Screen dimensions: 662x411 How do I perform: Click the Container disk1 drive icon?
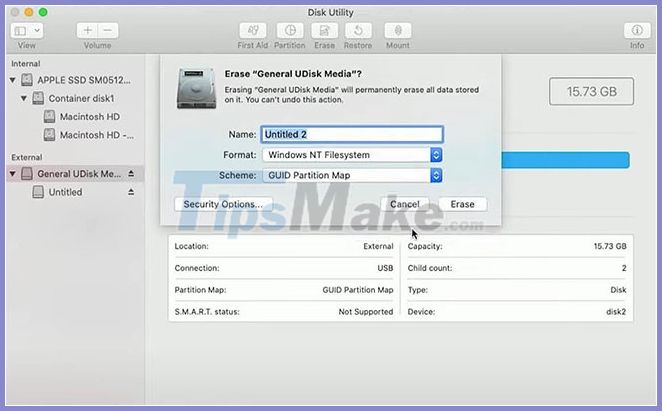tap(38, 98)
